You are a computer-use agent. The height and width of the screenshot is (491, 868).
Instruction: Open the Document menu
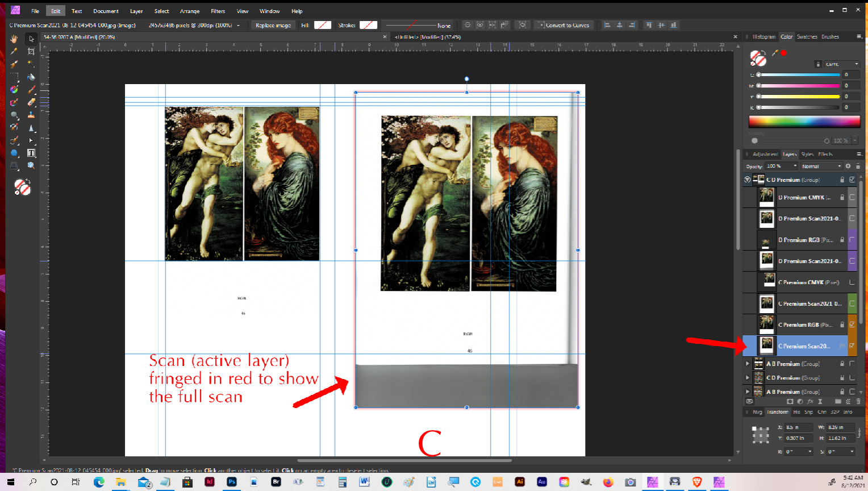[x=106, y=11]
